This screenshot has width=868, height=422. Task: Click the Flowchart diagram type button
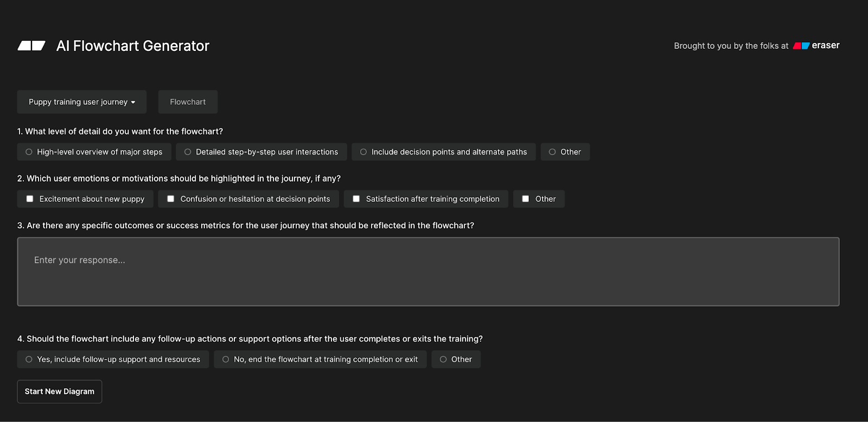(188, 102)
